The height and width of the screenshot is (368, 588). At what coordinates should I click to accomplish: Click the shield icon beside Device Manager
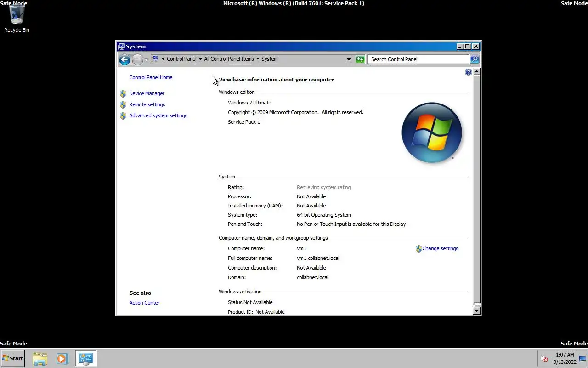click(123, 93)
